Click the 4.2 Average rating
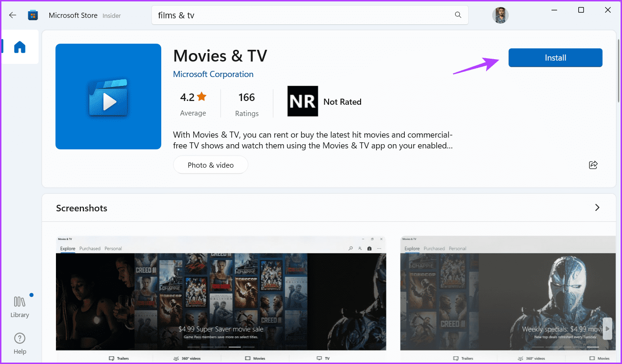622x364 pixels. [193, 104]
